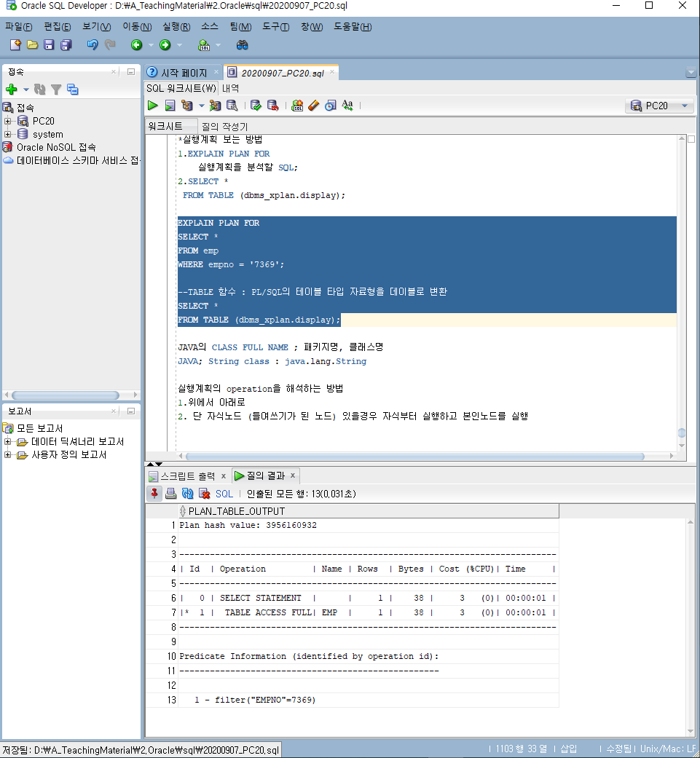The width and height of the screenshot is (700, 758).
Task: Click the Save All icon in main toolbar
Action: coord(66,45)
